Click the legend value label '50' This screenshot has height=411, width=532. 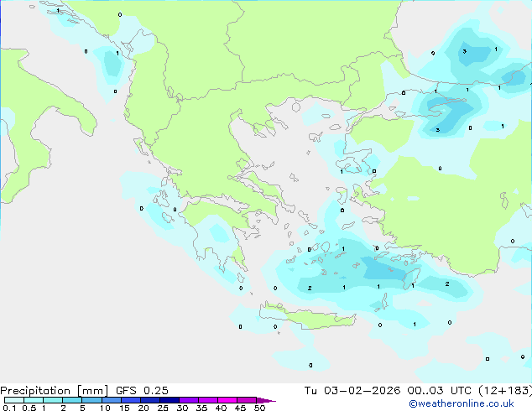pos(259,408)
